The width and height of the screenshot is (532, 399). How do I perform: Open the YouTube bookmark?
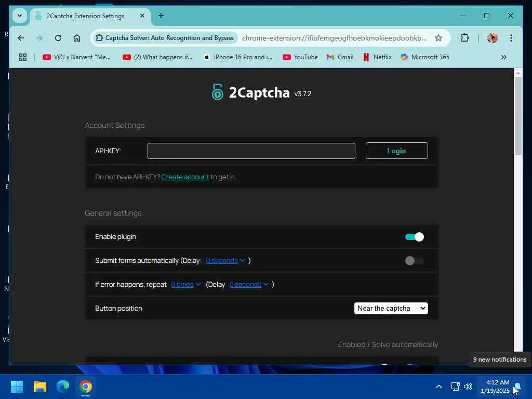[x=300, y=57]
